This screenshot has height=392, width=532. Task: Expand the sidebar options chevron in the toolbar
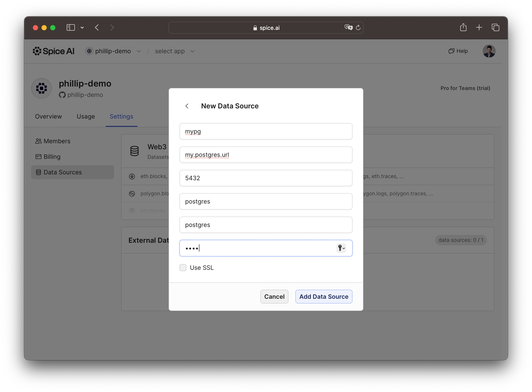[82, 27]
